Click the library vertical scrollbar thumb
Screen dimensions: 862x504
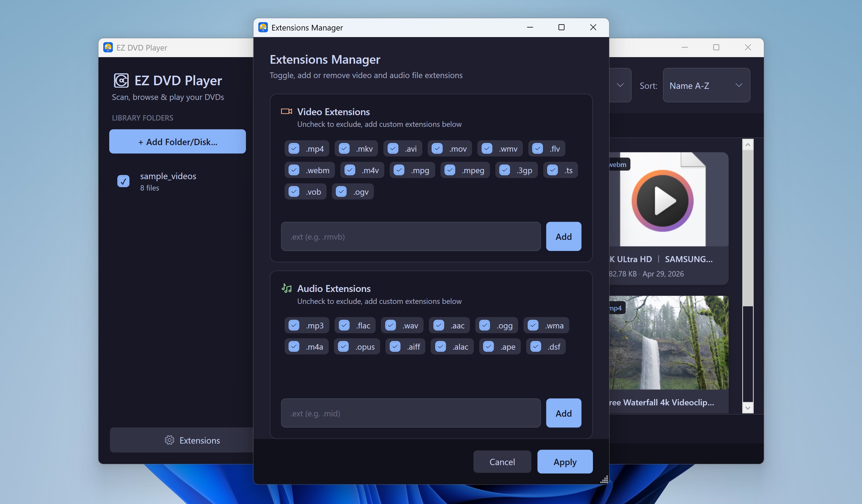click(748, 228)
